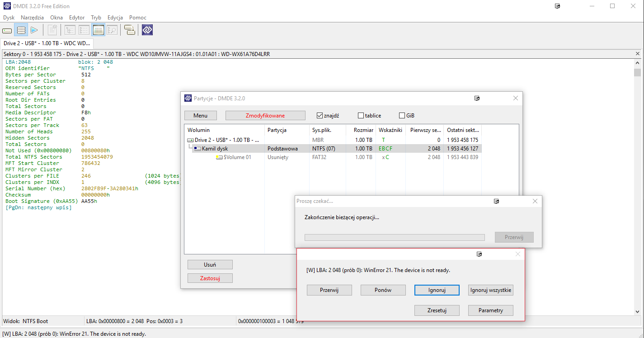
Task: Click Widok: NTFS Boot status text
Action: [25, 321]
